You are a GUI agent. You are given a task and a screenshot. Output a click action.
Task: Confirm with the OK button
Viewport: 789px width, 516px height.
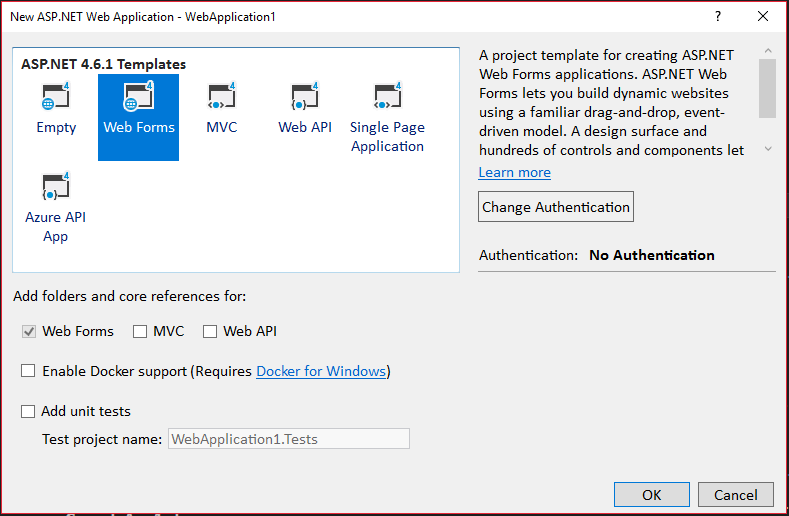point(652,494)
